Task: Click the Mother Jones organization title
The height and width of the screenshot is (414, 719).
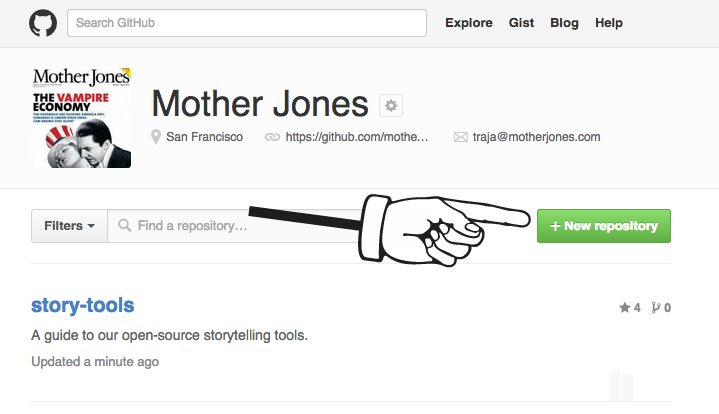Action: tap(260, 104)
